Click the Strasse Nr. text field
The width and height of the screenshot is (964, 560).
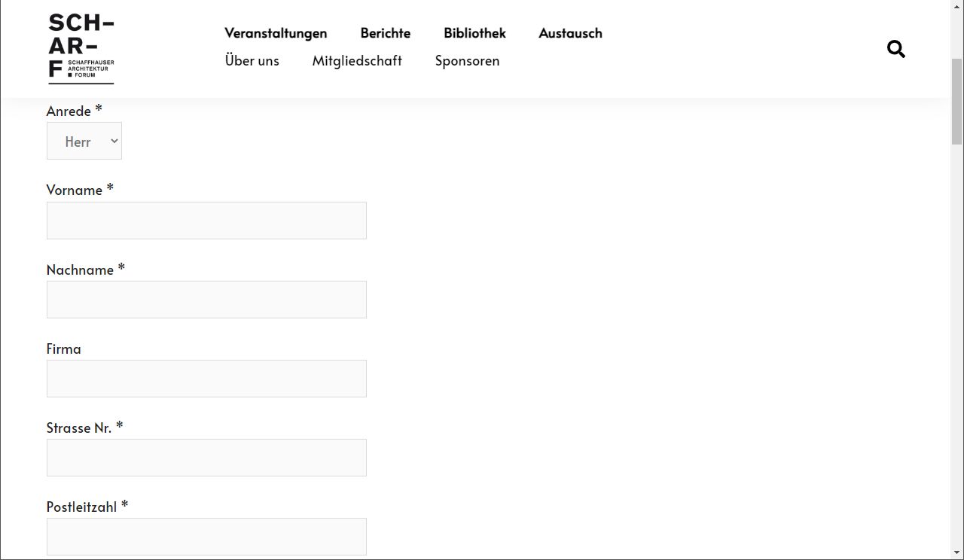[206, 458]
